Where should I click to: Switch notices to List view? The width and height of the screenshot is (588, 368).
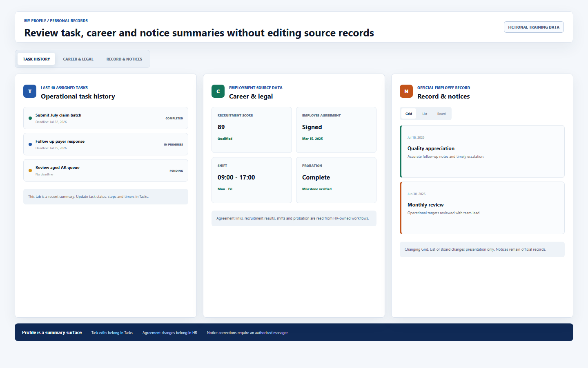[425, 114]
